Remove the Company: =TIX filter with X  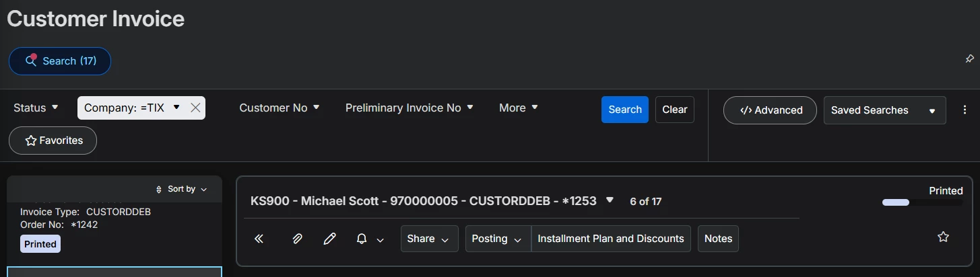click(195, 108)
